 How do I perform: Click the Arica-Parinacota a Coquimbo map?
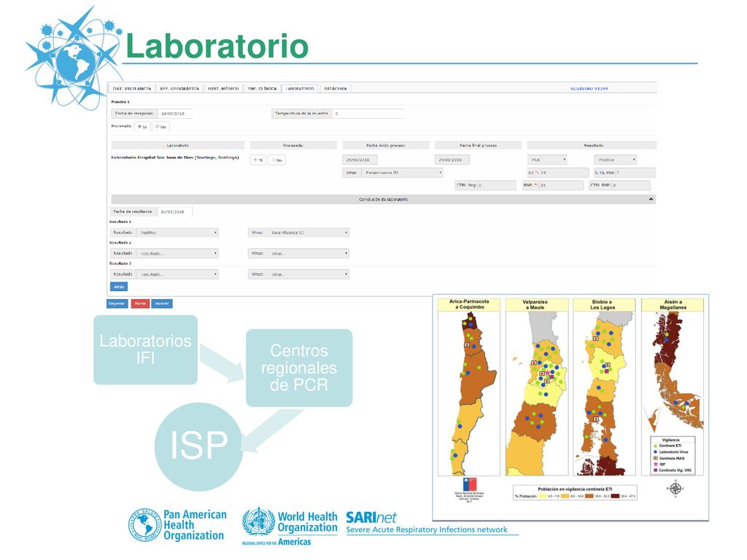click(x=469, y=393)
